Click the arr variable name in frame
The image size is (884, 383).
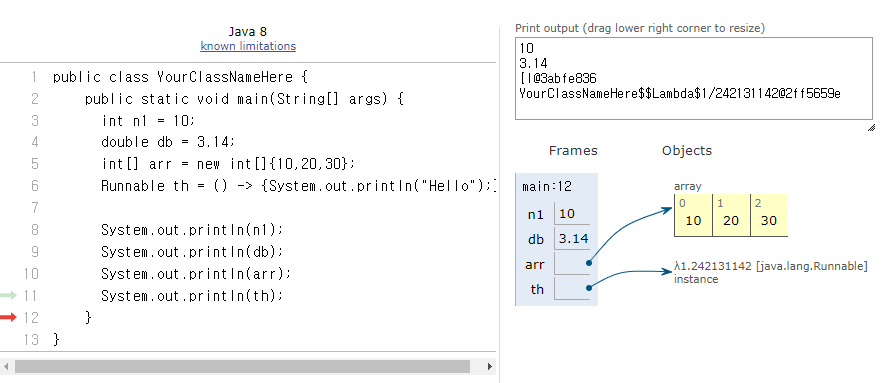point(535,264)
